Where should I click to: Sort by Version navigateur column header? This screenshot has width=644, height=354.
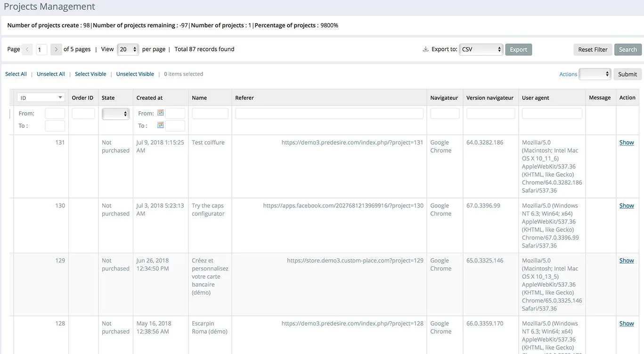pyautogui.click(x=490, y=98)
